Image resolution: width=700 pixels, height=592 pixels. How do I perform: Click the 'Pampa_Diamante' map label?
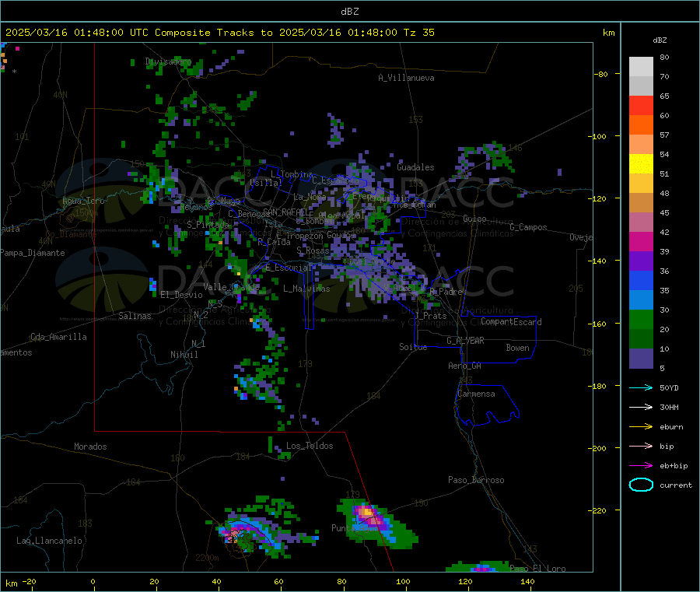[33, 253]
